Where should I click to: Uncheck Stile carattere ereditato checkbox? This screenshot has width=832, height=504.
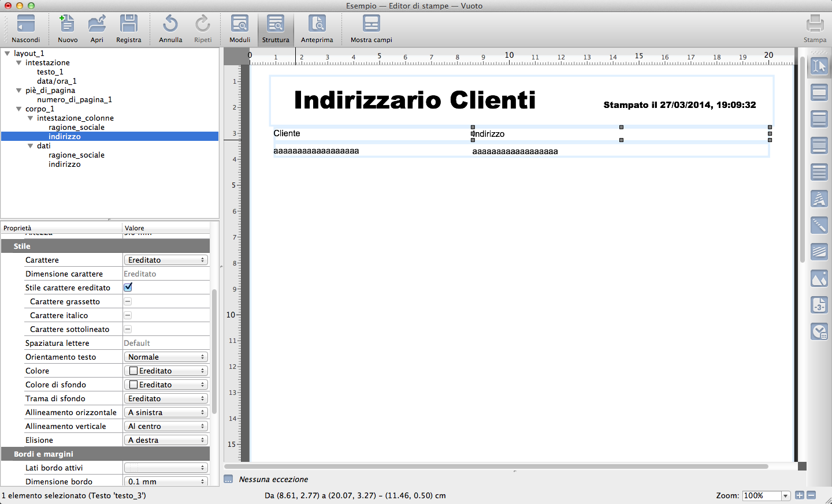tap(128, 287)
